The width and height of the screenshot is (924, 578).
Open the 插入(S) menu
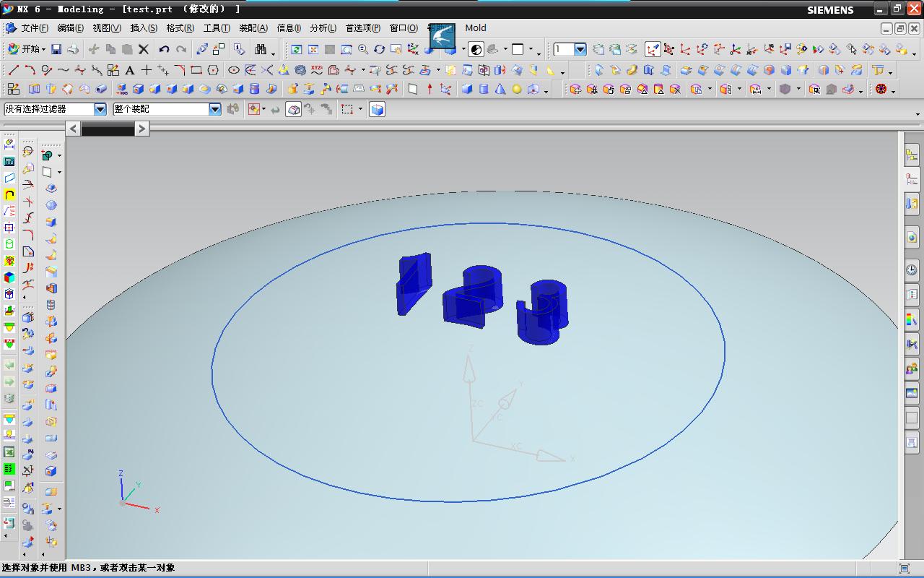(x=144, y=28)
